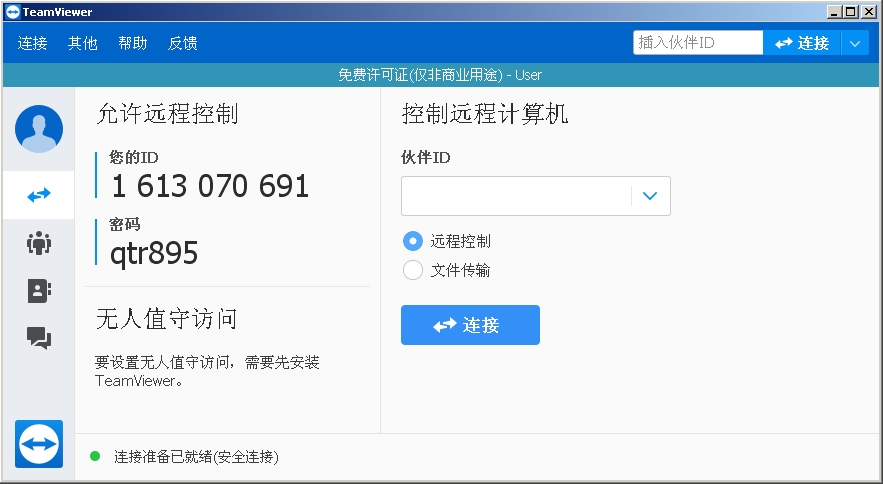Select the 文件传输 radio option
Screen dimensions: 883x484
(412, 270)
